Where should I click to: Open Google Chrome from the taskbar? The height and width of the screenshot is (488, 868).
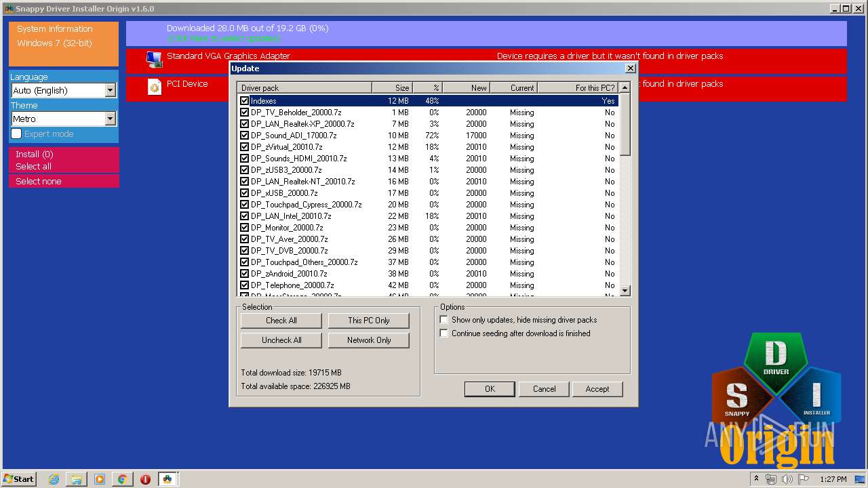coord(122,479)
